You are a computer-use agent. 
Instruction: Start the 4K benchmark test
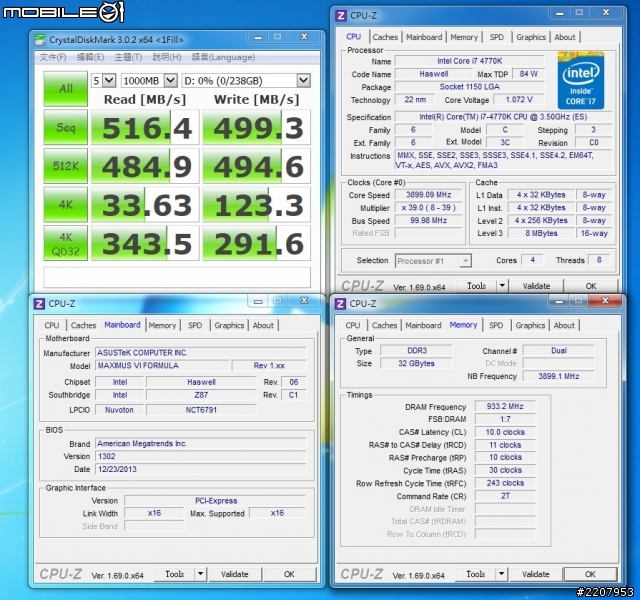pyautogui.click(x=66, y=204)
